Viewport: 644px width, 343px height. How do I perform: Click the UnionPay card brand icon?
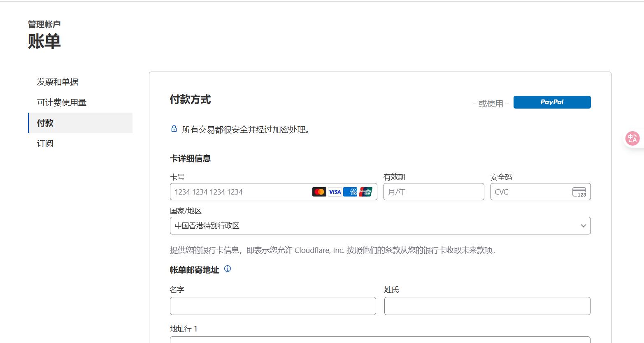click(366, 192)
